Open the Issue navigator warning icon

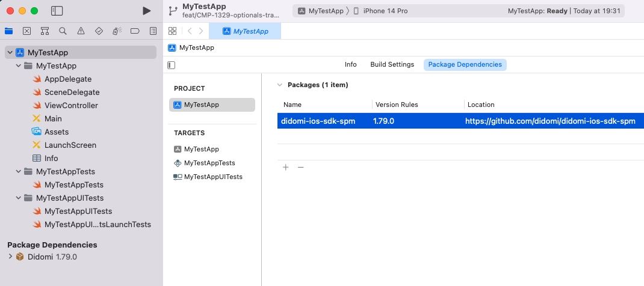pyautogui.click(x=81, y=31)
